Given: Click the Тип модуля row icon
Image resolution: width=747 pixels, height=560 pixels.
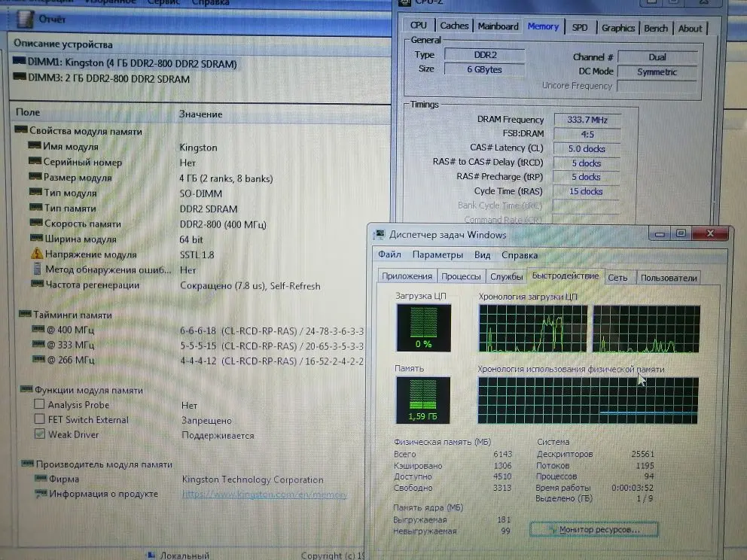Looking at the screenshot, I should (x=35, y=192).
